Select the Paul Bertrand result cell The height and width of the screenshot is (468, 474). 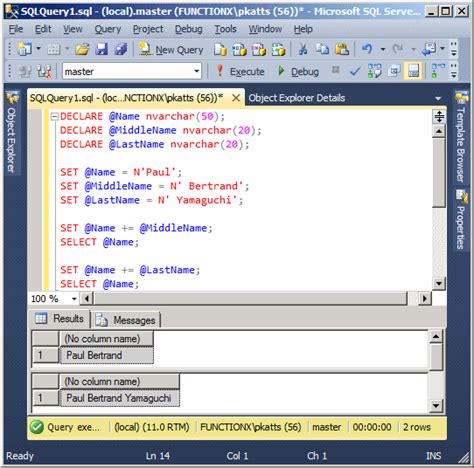pos(107,355)
